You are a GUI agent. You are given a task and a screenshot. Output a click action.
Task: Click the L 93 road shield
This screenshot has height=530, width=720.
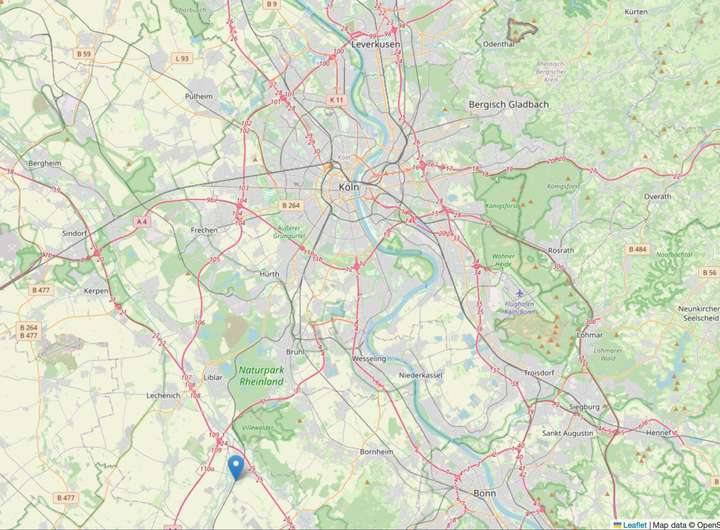click(x=182, y=58)
